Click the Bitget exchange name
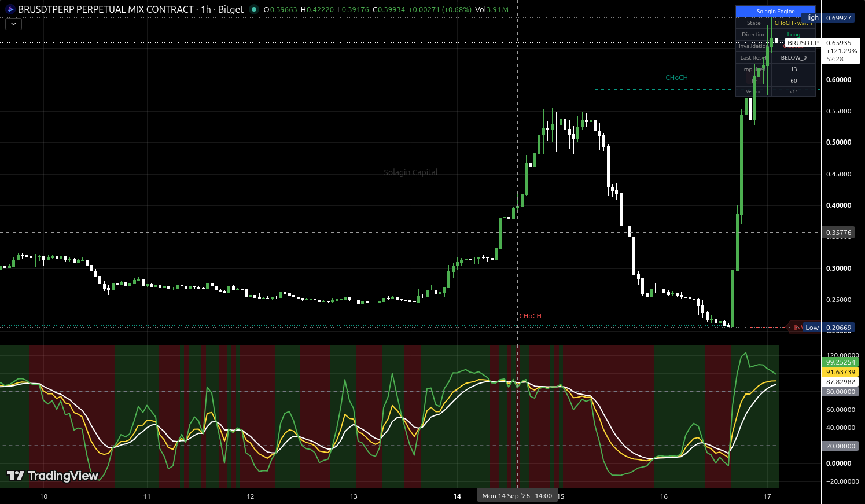Viewport: 865px width, 504px height. [x=231, y=9]
